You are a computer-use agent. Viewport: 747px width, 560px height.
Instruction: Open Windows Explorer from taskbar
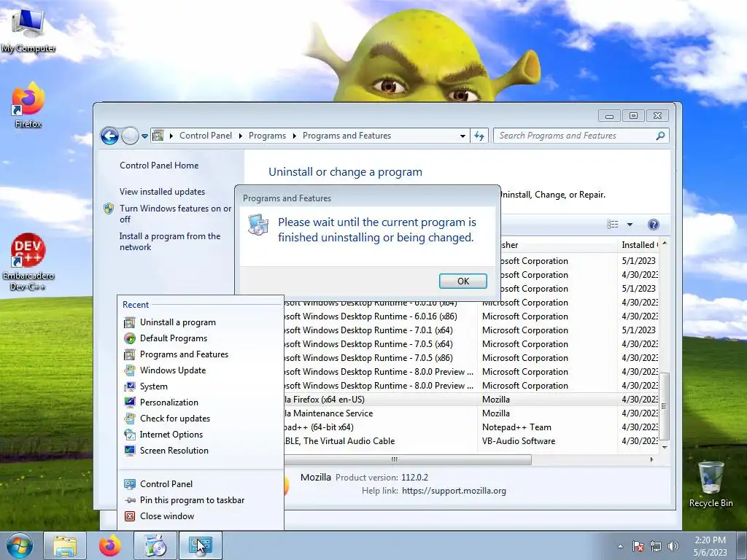click(x=65, y=545)
